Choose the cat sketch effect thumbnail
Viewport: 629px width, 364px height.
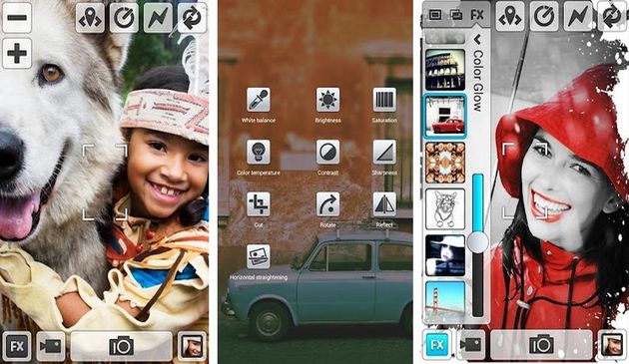click(445, 208)
